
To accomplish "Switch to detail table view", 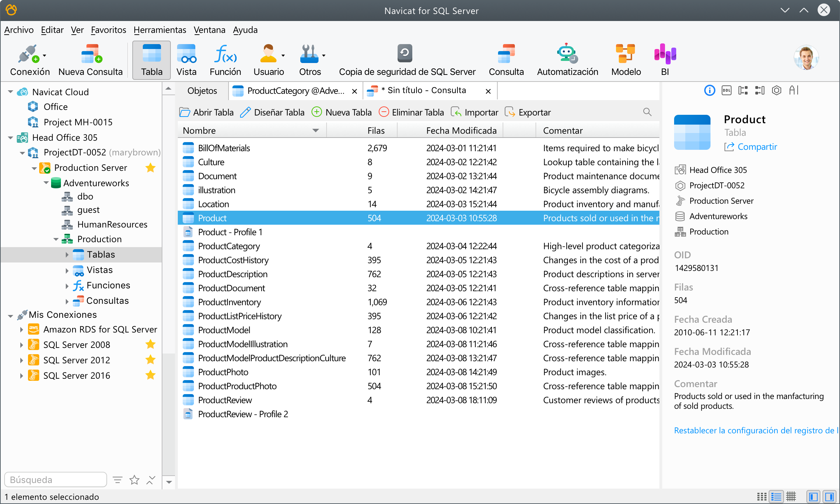I will click(x=791, y=497).
